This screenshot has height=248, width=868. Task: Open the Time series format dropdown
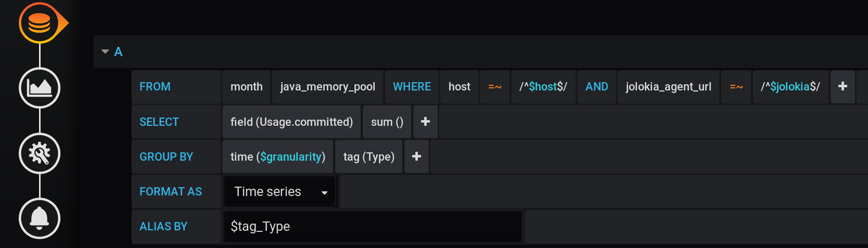click(x=279, y=192)
